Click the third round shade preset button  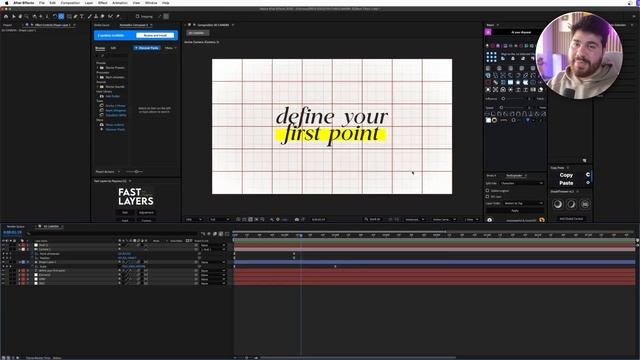(x=585, y=204)
